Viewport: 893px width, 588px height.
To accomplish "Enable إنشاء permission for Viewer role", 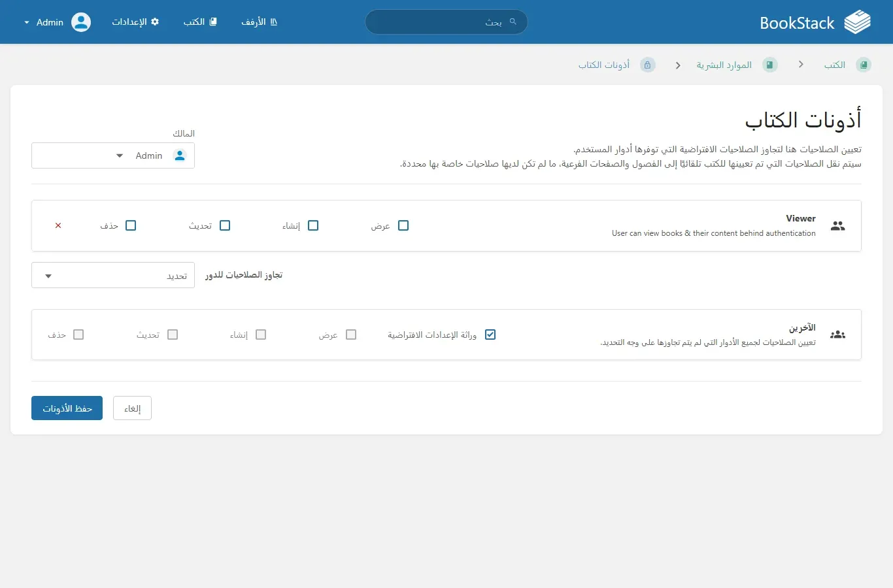I will [x=313, y=225].
